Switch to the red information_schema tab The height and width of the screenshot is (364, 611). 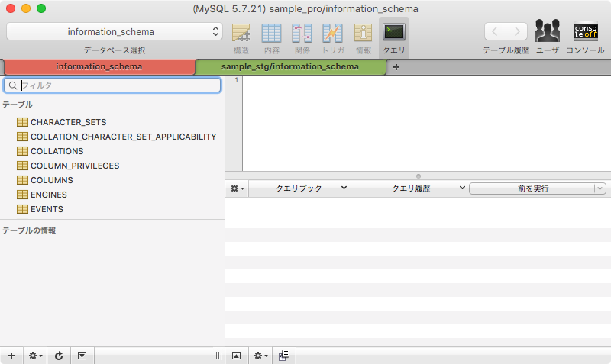tap(99, 66)
